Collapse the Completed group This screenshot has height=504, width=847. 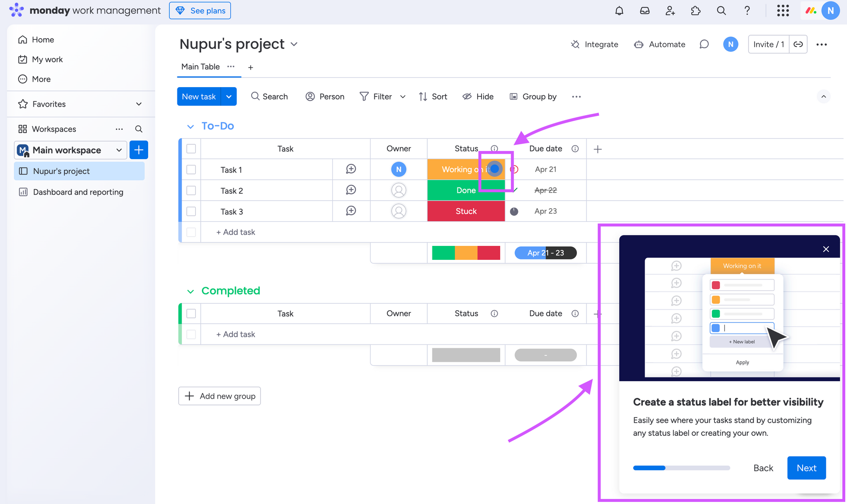[x=191, y=291]
